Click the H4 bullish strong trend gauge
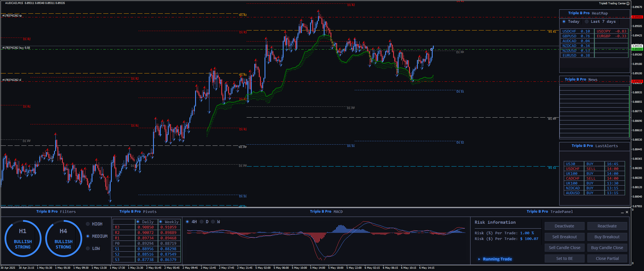Viewport: 644px width, 271px height. tap(63, 239)
